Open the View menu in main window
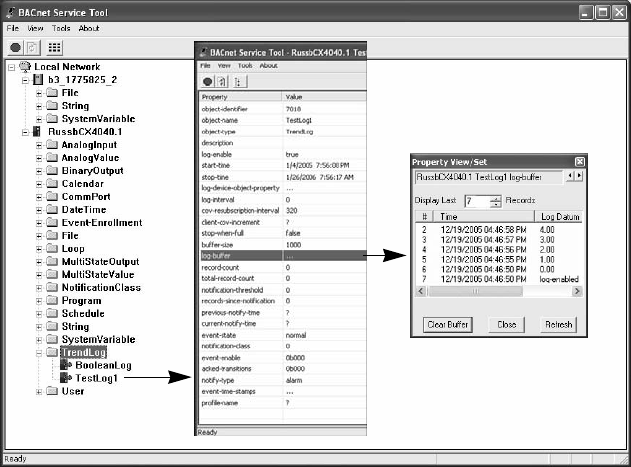The width and height of the screenshot is (631, 467). [35, 28]
